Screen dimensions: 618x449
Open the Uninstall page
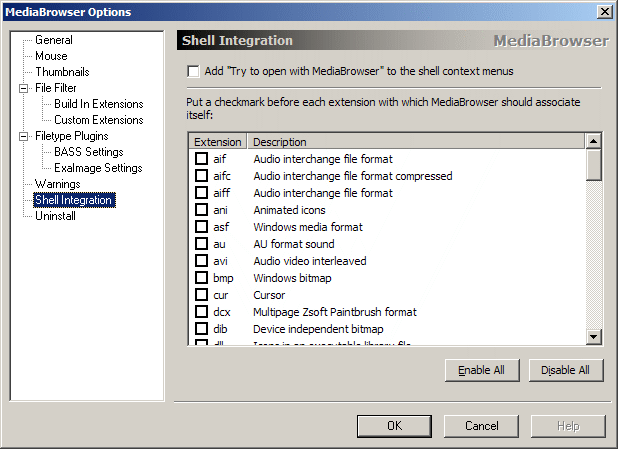click(55, 216)
